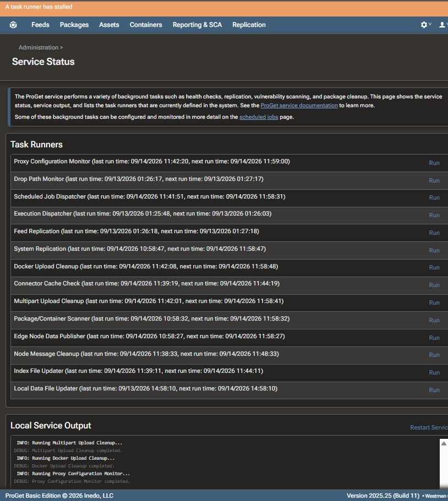Viewport: 448px width, 501px height.
Task: Run the Proxy Configuration Monitor task
Action: click(434, 163)
